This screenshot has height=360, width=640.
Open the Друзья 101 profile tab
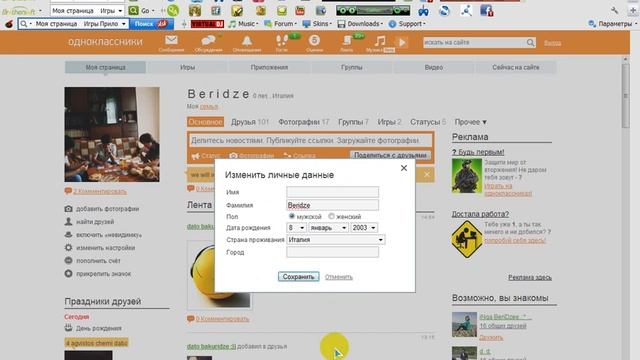[x=250, y=122]
